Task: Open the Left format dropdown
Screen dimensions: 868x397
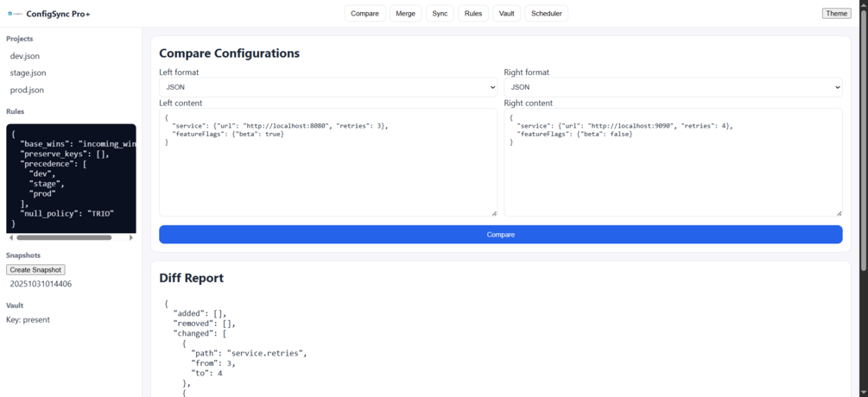Action: [328, 87]
